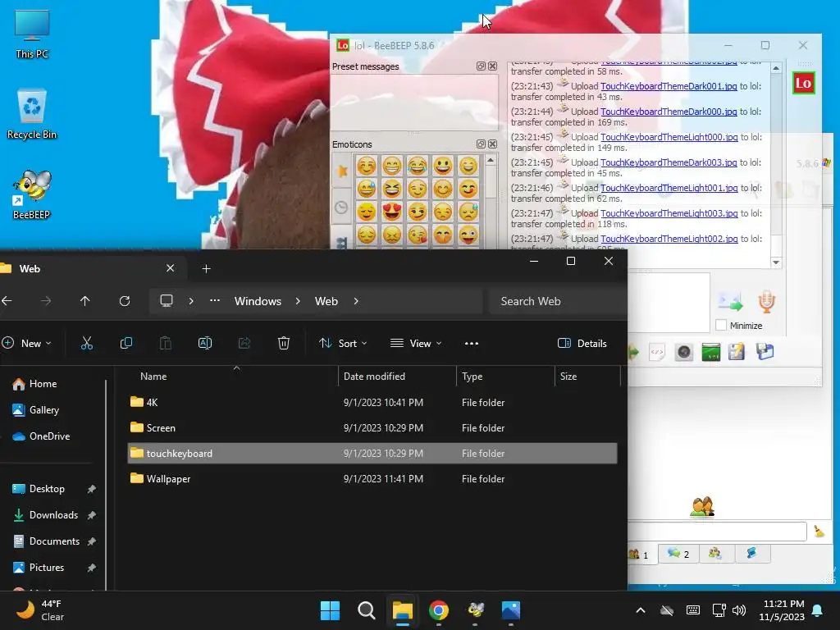The height and width of the screenshot is (630, 840).
Task: Select BeeBEEP chat tab labeled 2
Action: [678, 554]
